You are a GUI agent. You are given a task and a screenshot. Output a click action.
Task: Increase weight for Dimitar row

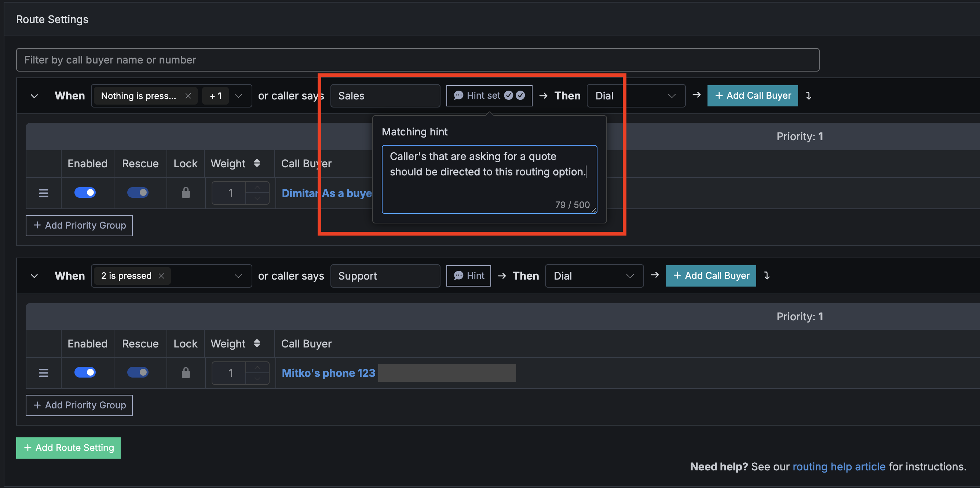257,187
